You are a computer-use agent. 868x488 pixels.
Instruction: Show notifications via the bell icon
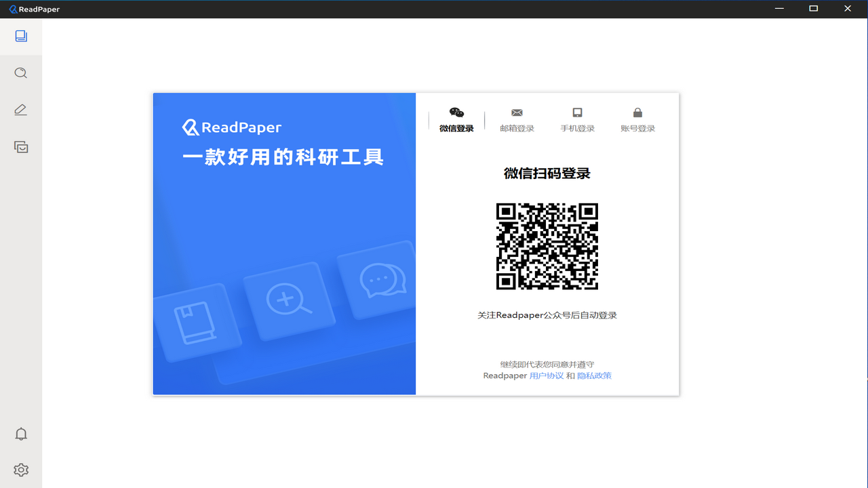pos(21,434)
